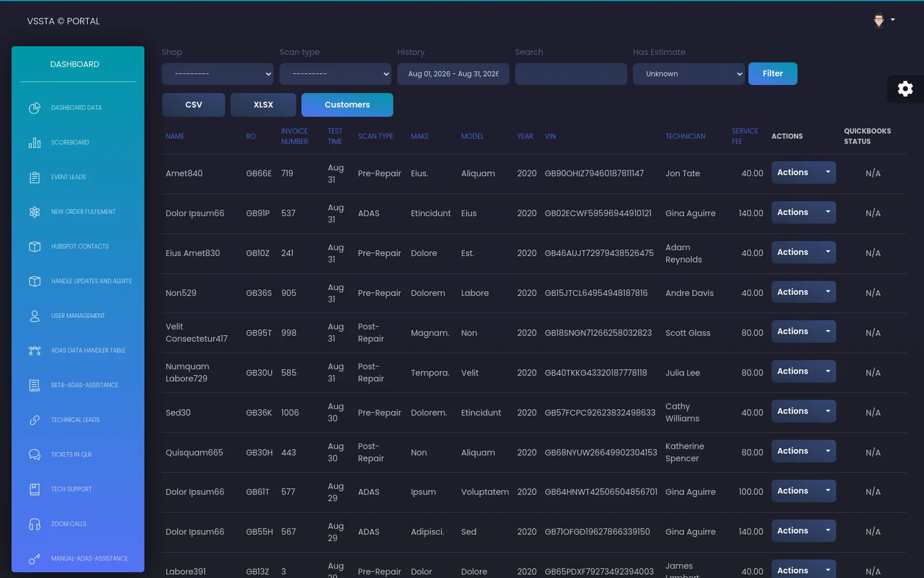The height and width of the screenshot is (578, 924).
Task: Click the Beta-ADAS-Assistance document icon
Action: [35, 386]
